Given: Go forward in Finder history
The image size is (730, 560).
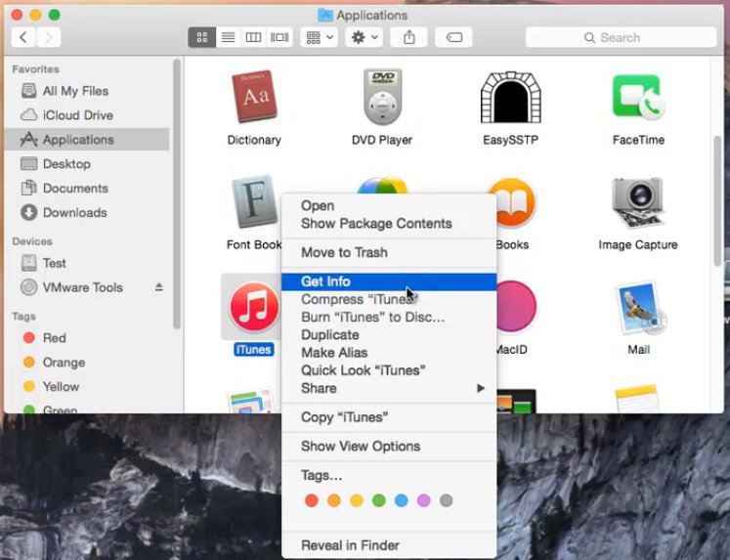Looking at the screenshot, I should tap(49, 37).
